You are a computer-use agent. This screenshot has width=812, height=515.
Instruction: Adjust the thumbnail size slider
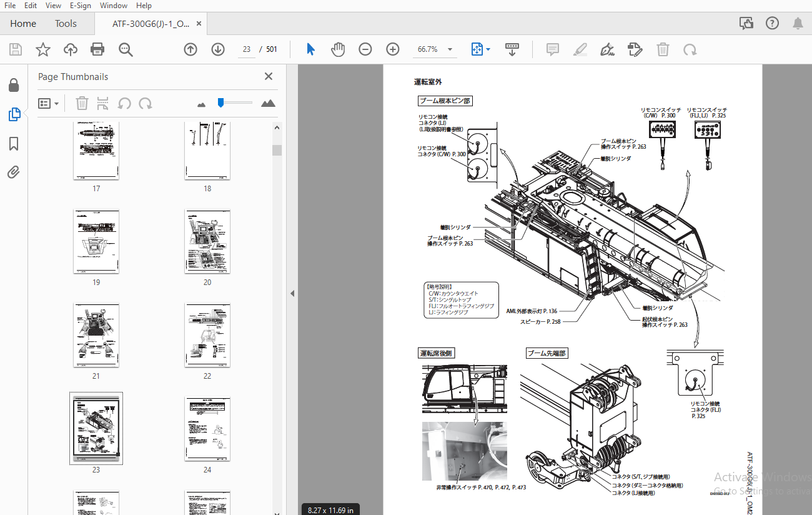[220, 102]
